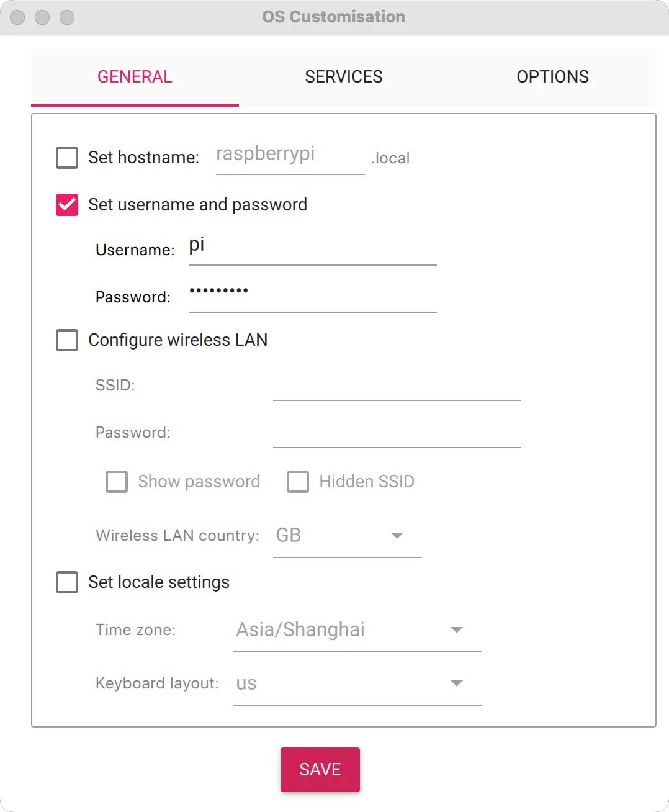
Task: Tick the Configure wireless LAN checkbox
Action: pyautogui.click(x=67, y=340)
